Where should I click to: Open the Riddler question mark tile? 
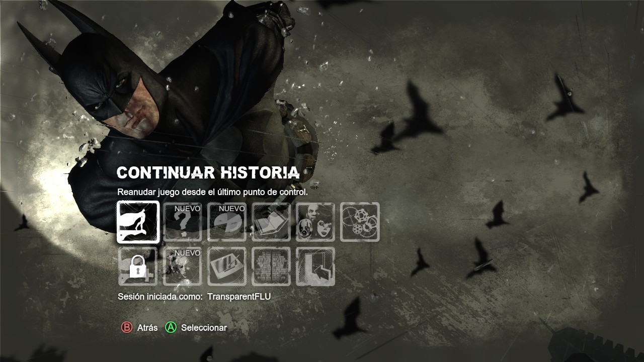point(183,222)
